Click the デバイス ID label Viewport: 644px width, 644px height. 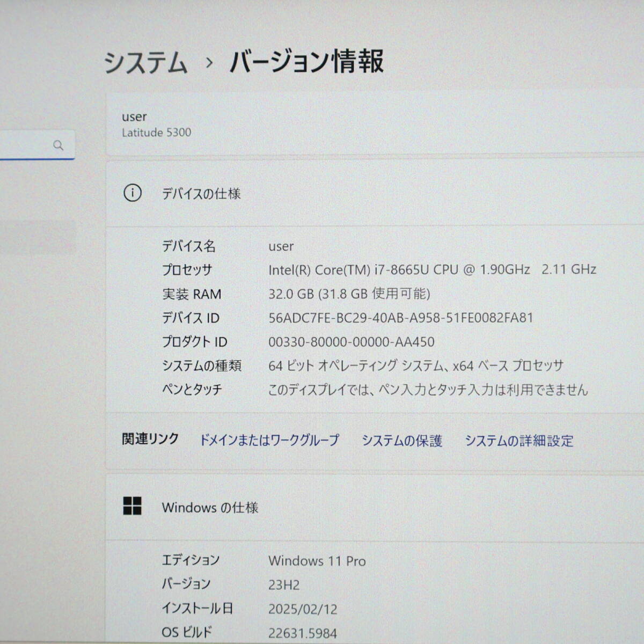[x=191, y=318]
